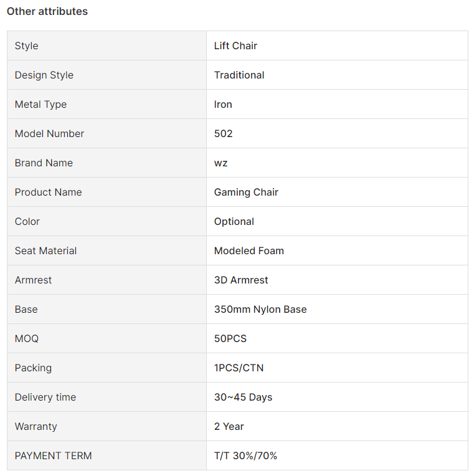Image resolution: width=474 pixels, height=476 pixels.
Task: Click the "Gaming Chair" product name
Action: 246,192
